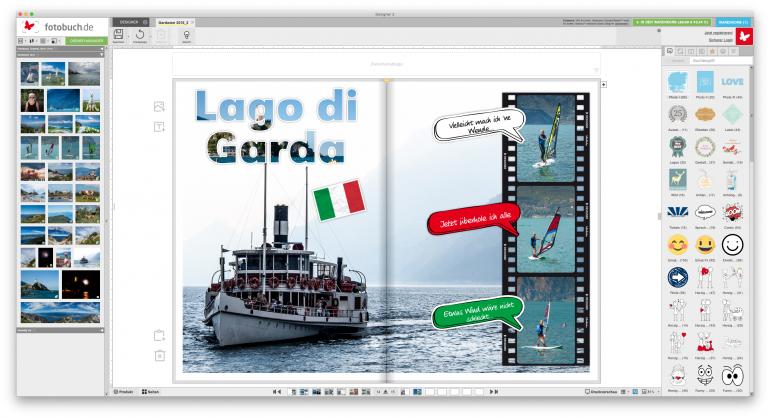Viewport: 770px width, 418px height.
Task: Collapse the first photo folder header arrow
Action: (102, 49)
